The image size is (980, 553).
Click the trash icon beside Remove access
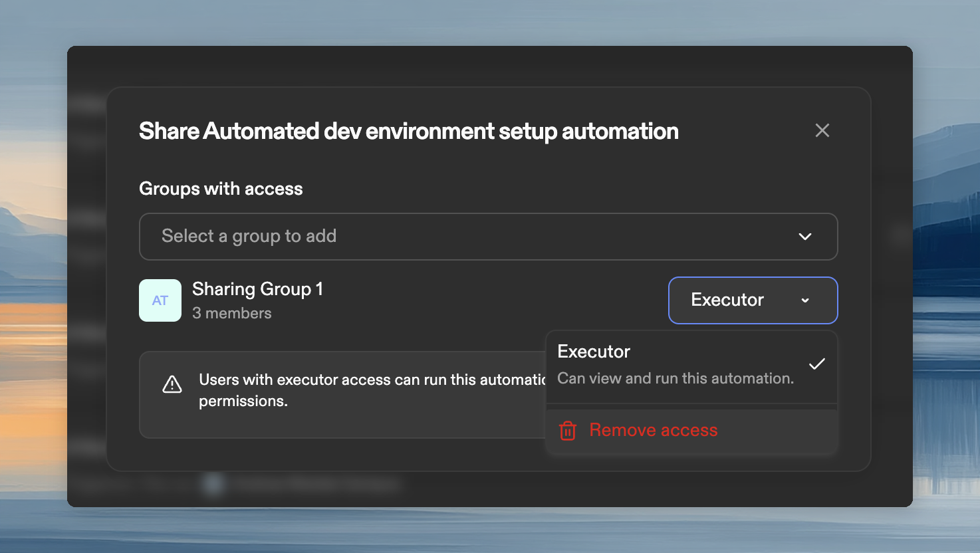(x=566, y=431)
